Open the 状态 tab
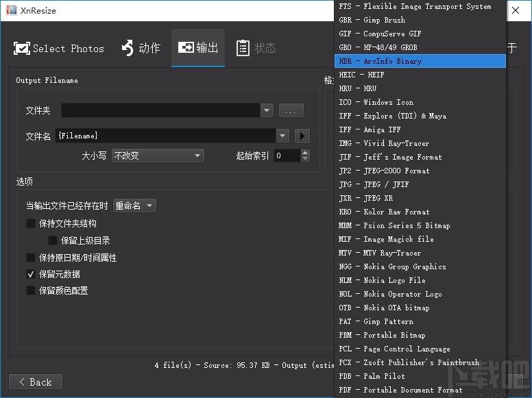The height and width of the screenshot is (398, 532). (256, 48)
